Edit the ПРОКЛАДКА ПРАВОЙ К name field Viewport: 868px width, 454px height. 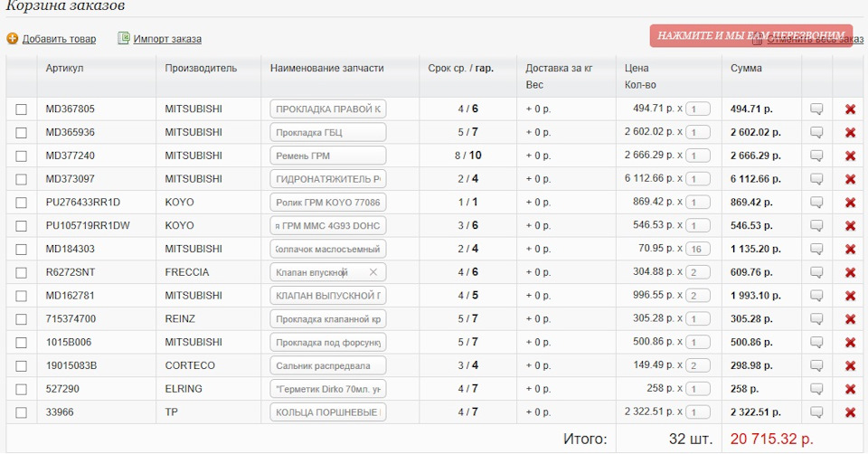(327, 109)
